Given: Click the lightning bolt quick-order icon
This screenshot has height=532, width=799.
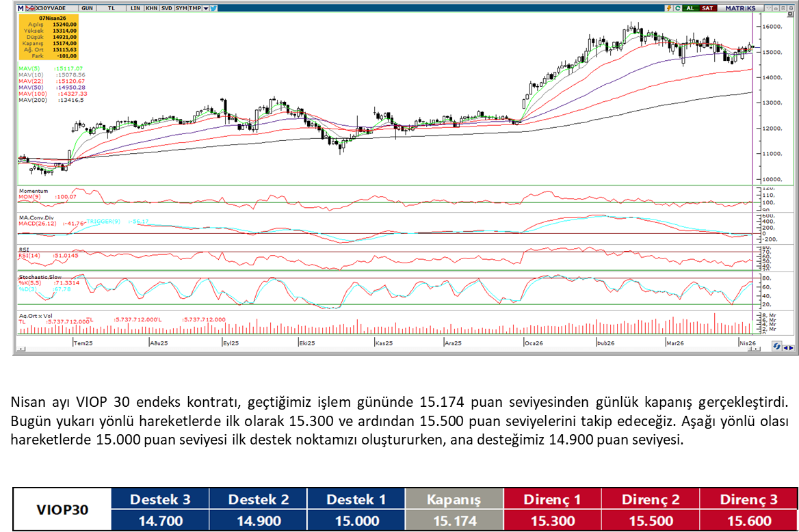Looking at the screenshot, I should pos(668,8).
